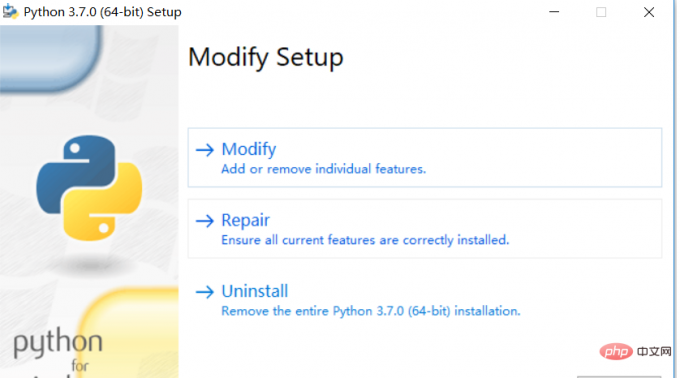Choose Modify to change features
This screenshot has width=680, height=378.
[425, 158]
